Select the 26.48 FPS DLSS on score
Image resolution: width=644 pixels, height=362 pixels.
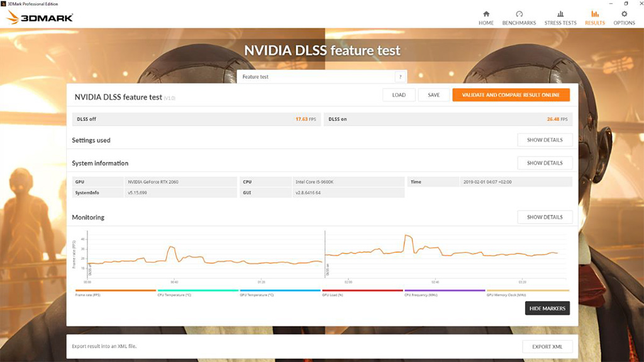[557, 119]
